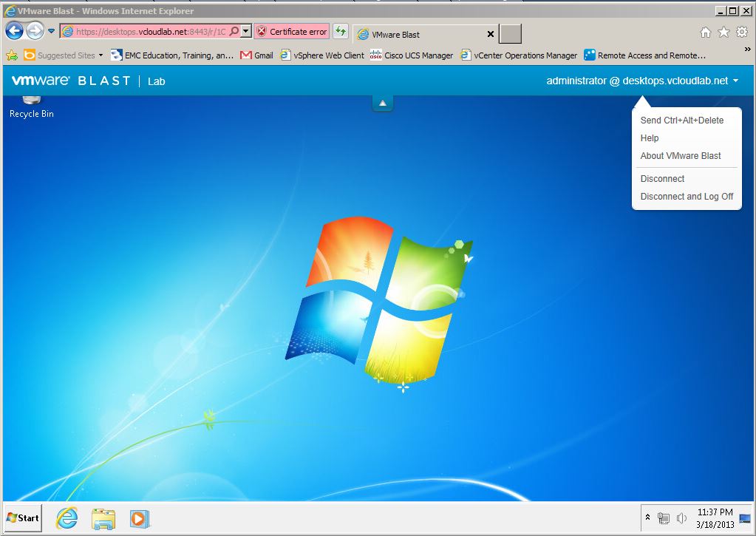Open Remote Access and Remote favorite

point(645,55)
